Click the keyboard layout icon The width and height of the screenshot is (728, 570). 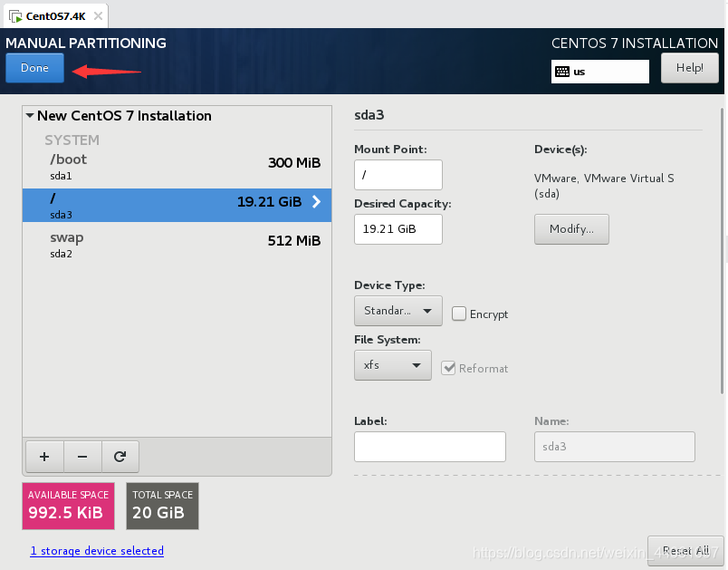[562, 72]
